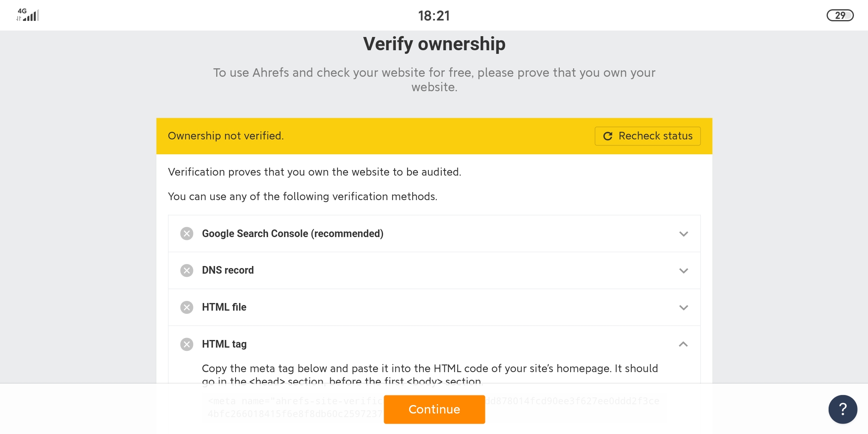
Task: Expand the Google Search Console chevron
Action: click(684, 234)
